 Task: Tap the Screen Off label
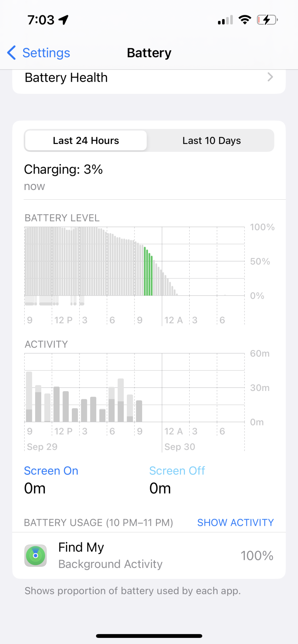(177, 471)
